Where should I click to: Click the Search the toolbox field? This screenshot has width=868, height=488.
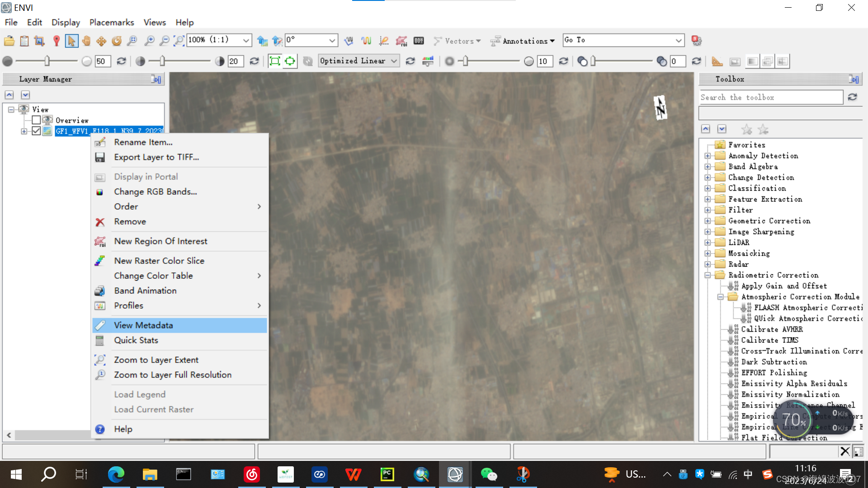point(770,97)
